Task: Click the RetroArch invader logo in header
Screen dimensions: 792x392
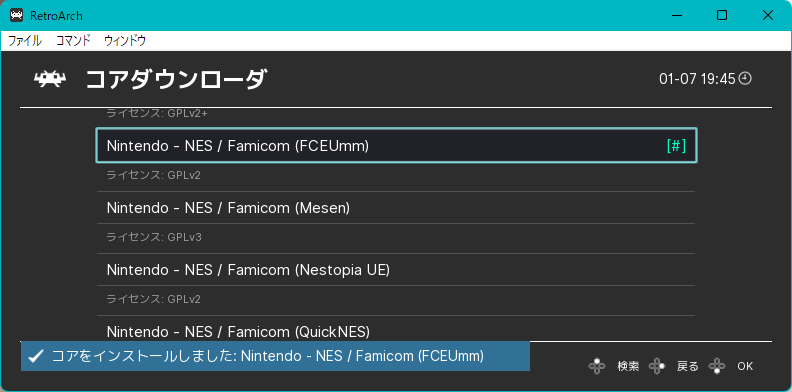Action: pyautogui.click(x=50, y=79)
